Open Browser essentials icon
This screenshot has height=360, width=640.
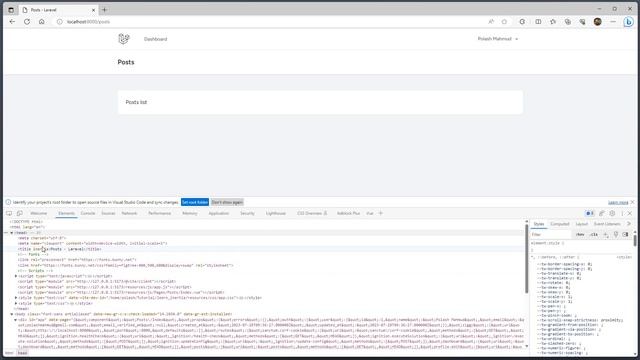pos(582,22)
